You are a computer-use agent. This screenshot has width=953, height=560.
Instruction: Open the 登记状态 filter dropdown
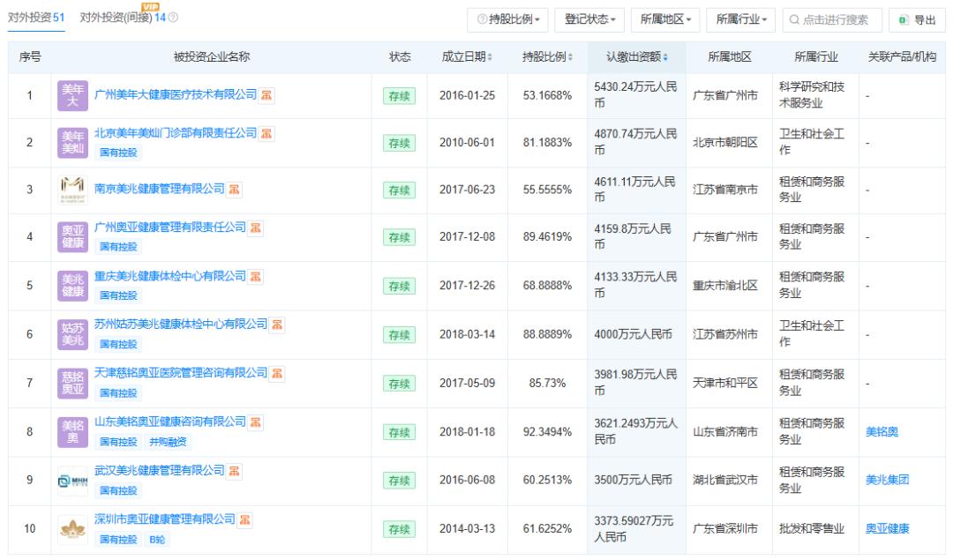click(x=589, y=19)
